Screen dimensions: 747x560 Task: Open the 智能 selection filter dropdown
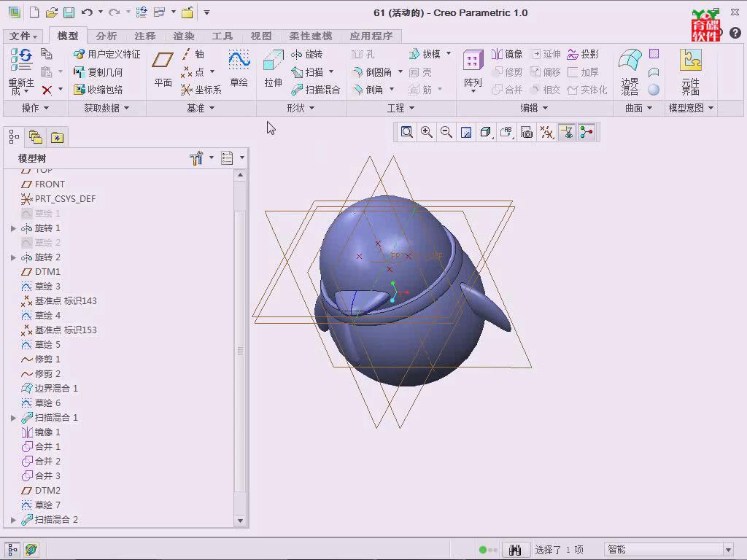pyautogui.click(x=727, y=550)
